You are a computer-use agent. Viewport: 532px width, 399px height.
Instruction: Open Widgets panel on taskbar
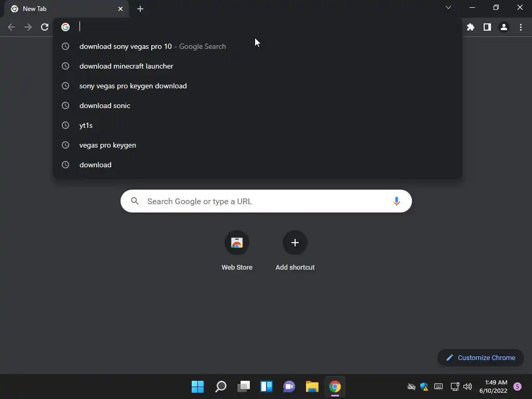[267, 387]
